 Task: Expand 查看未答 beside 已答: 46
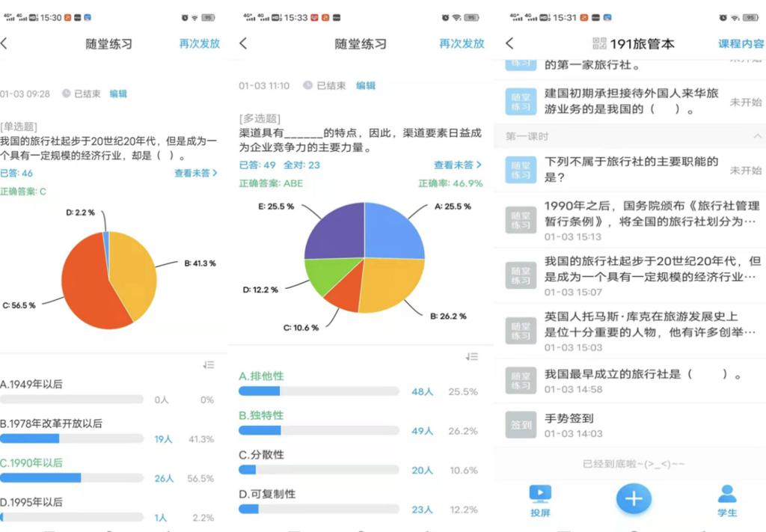(x=195, y=173)
